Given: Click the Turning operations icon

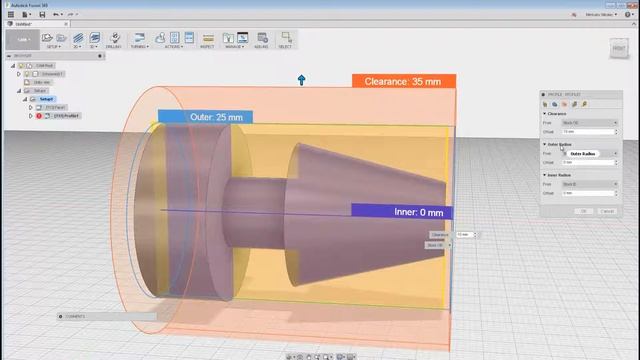Looking at the screenshot, I should pyautogui.click(x=140, y=38).
